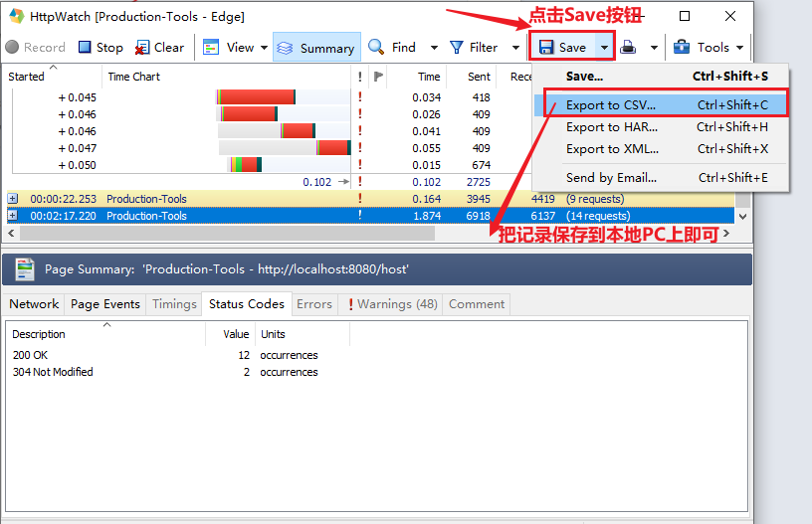Click the warning (!) column header

(x=360, y=77)
